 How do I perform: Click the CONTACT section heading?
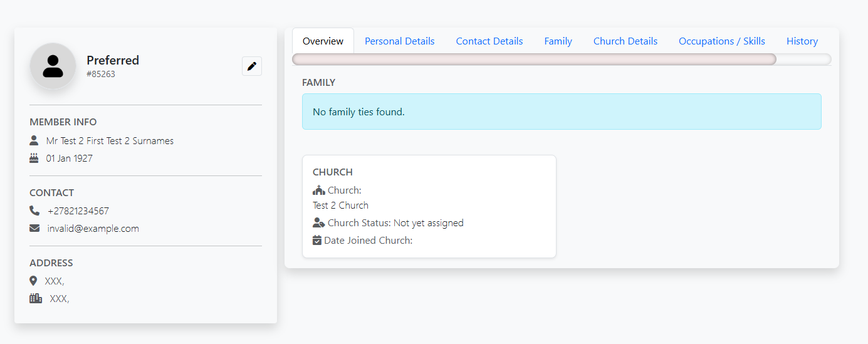[x=52, y=193]
